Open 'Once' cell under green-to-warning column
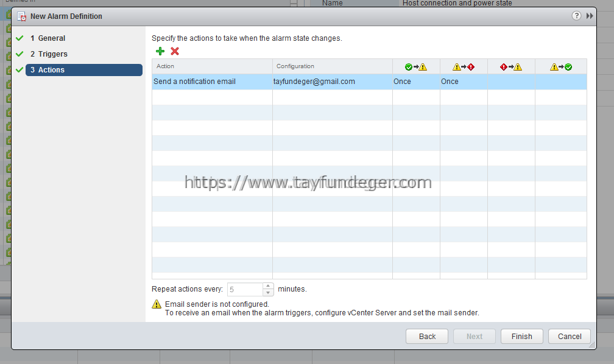The width and height of the screenshot is (614, 364). pyautogui.click(x=416, y=82)
